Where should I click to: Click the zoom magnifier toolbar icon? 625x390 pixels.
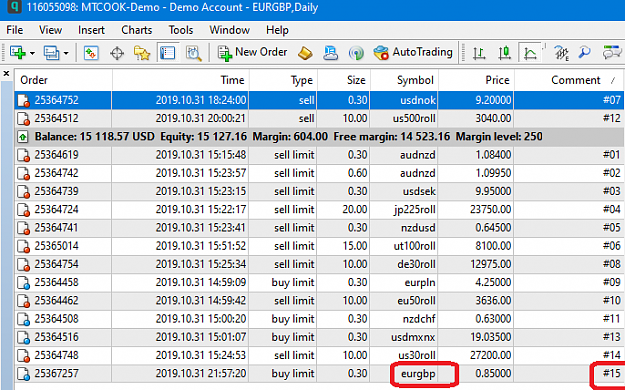[x=584, y=53]
